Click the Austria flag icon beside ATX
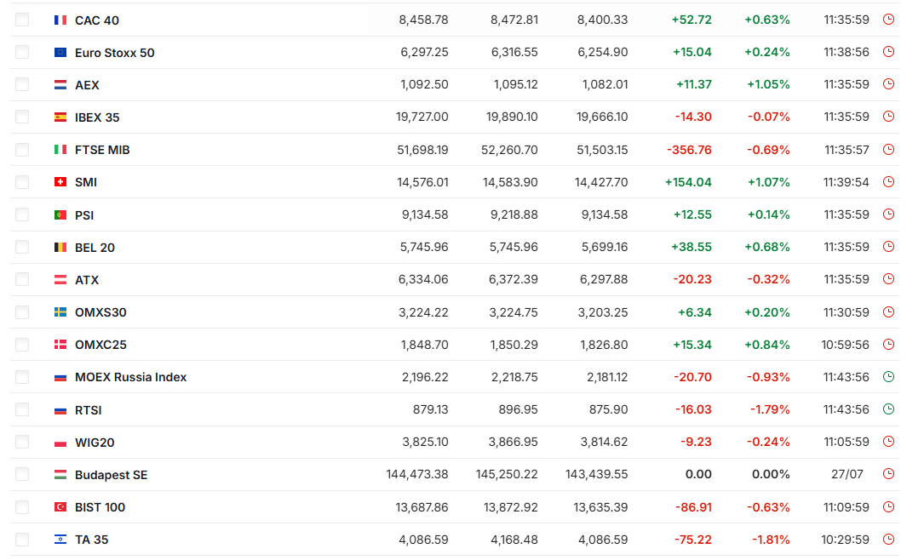 click(x=60, y=280)
